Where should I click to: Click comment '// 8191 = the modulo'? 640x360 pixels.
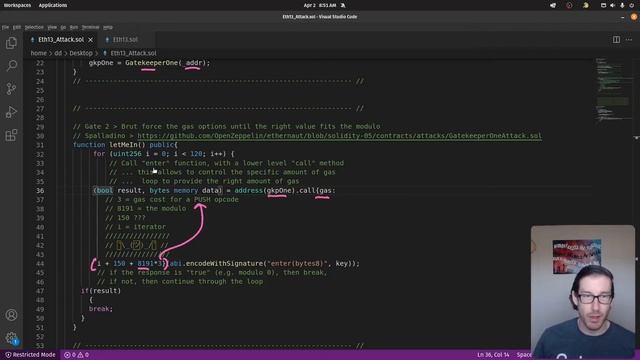point(145,209)
